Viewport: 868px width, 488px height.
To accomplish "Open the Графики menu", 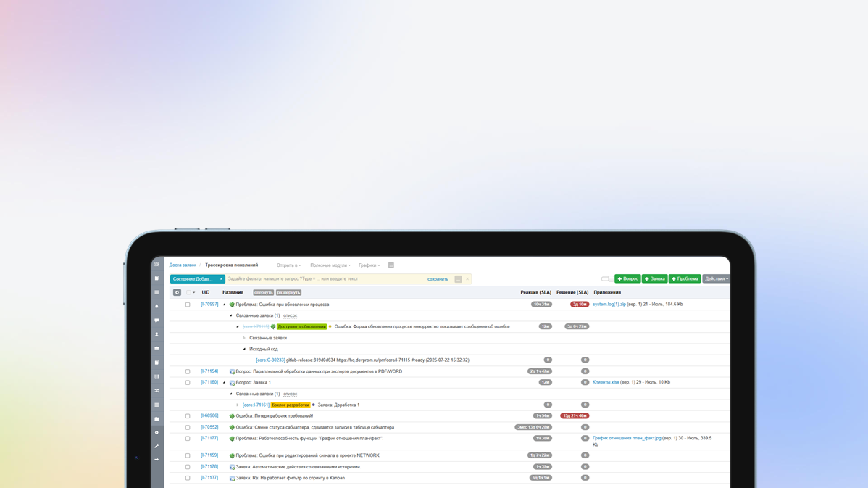I will pyautogui.click(x=369, y=265).
